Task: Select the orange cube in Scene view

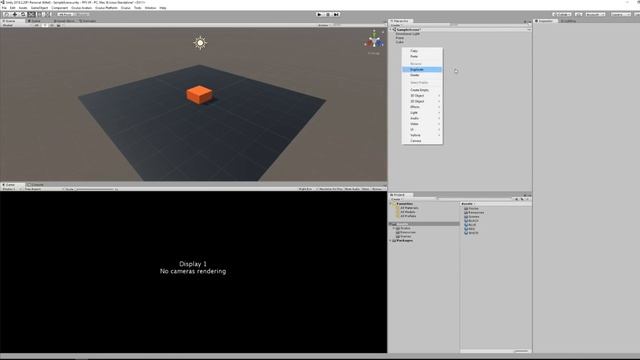Action: pos(199,95)
